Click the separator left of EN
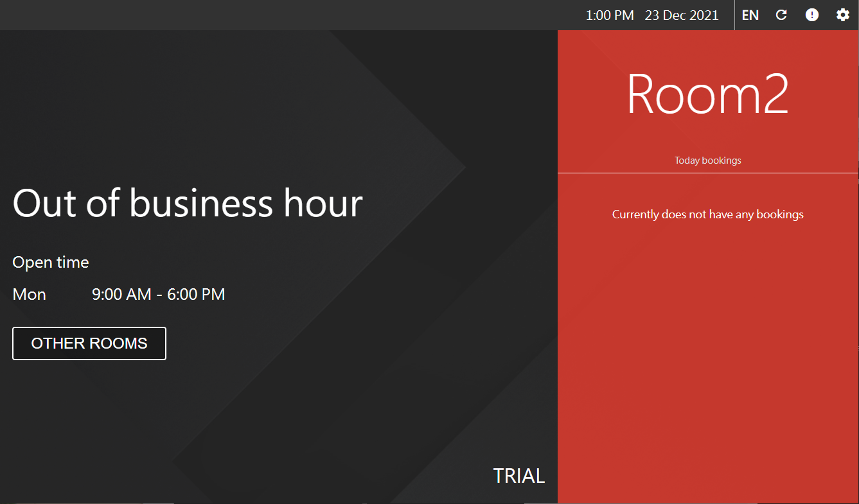859x504 pixels. coord(734,15)
